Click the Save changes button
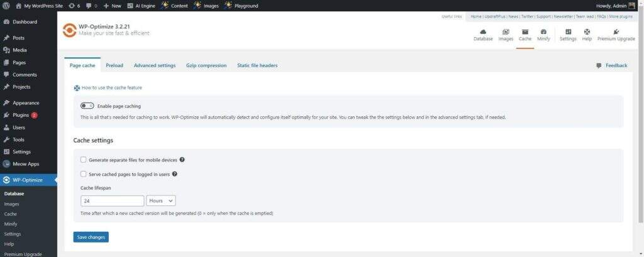Viewport: 644px width, 257px height. tap(91, 237)
